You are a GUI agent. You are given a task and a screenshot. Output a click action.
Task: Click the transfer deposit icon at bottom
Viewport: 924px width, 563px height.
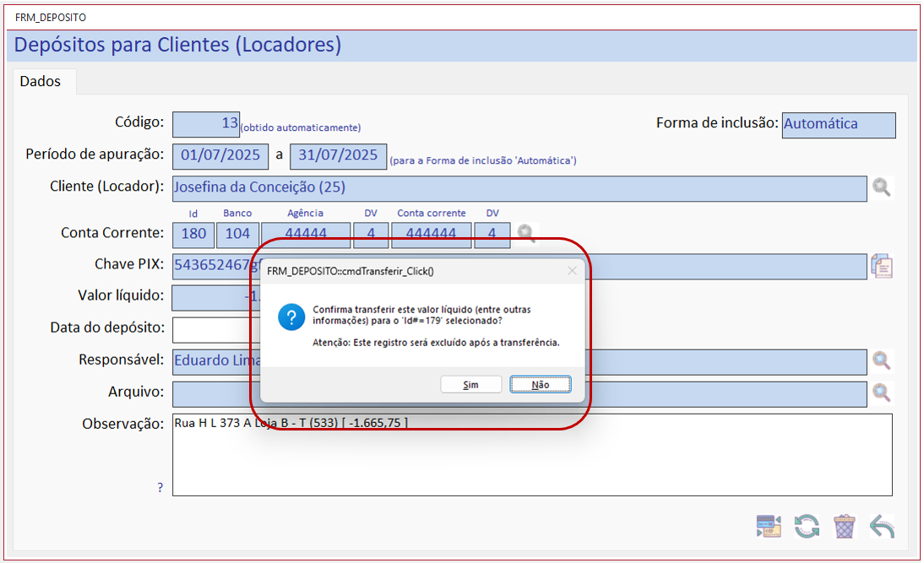[769, 526]
